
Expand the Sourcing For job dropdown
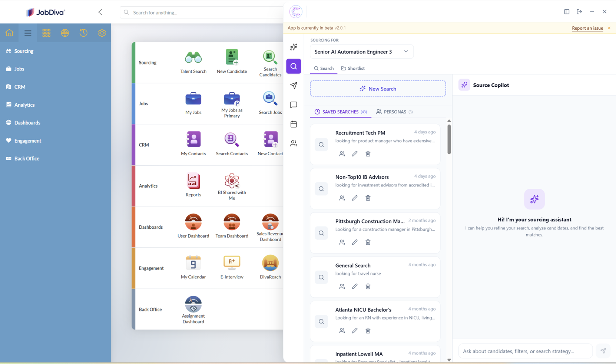point(362,52)
